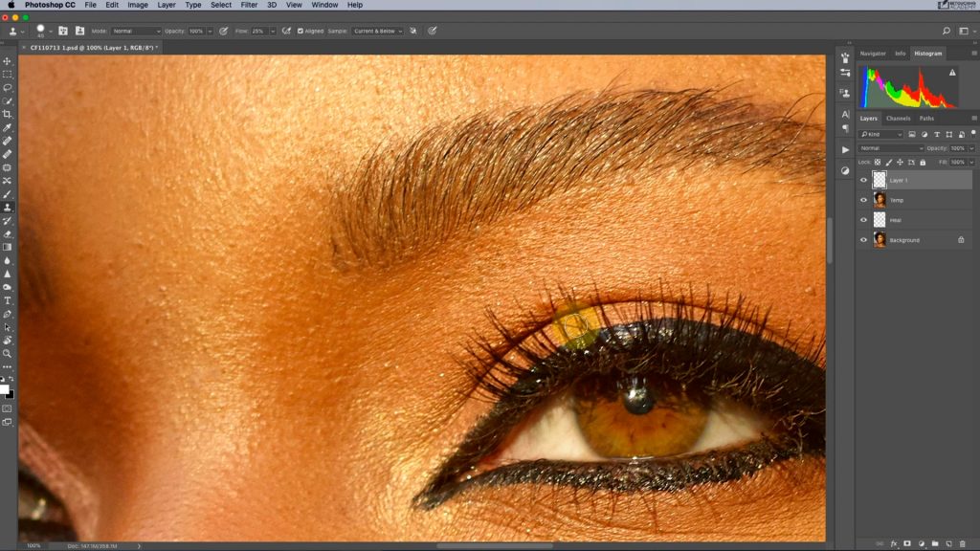
Task: Open the Filter menu
Action: (247, 5)
